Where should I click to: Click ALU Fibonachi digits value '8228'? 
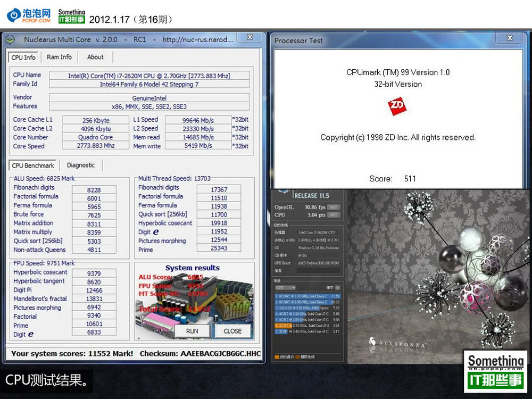pos(94,190)
